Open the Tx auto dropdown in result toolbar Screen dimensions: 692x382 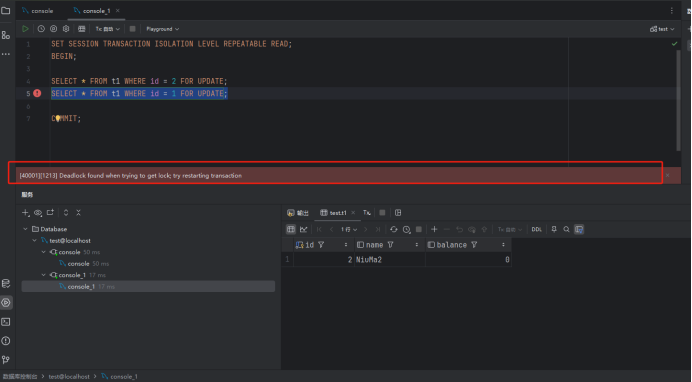pyautogui.click(x=510, y=229)
